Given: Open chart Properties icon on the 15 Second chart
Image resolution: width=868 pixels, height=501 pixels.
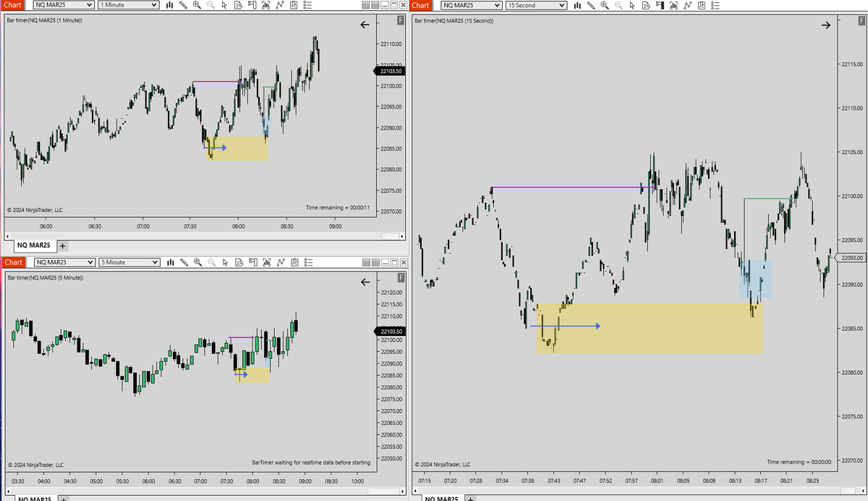Looking at the screenshot, I should pyautogui.click(x=701, y=5).
